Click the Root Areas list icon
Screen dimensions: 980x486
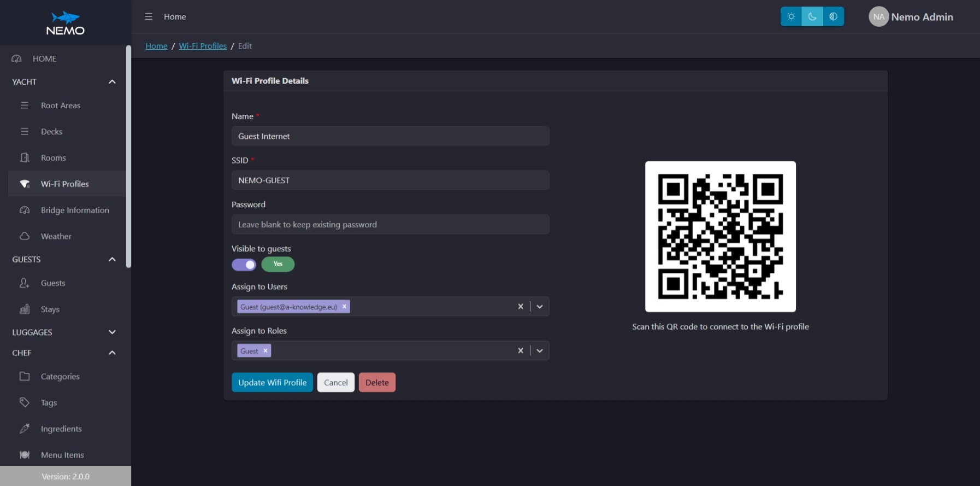click(25, 105)
